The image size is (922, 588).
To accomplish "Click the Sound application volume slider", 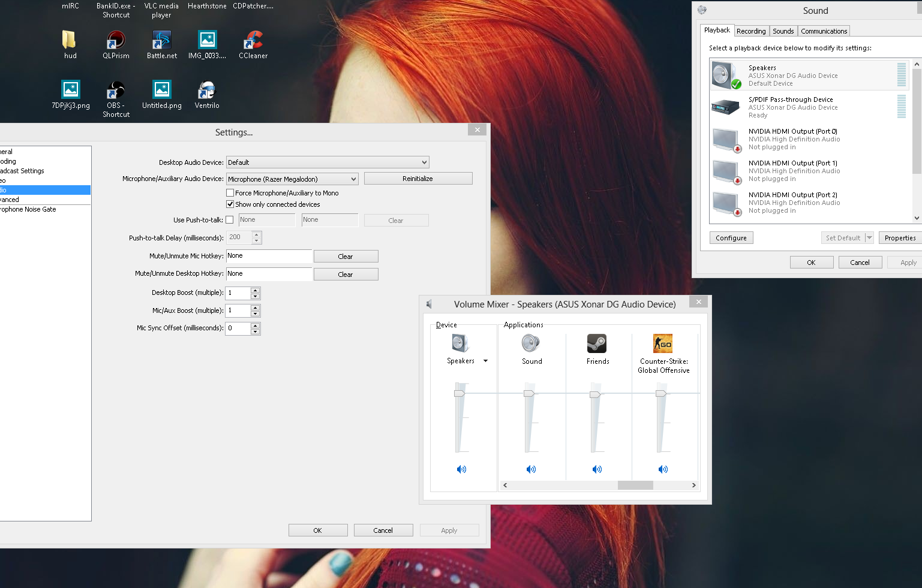I will click(529, 394).
